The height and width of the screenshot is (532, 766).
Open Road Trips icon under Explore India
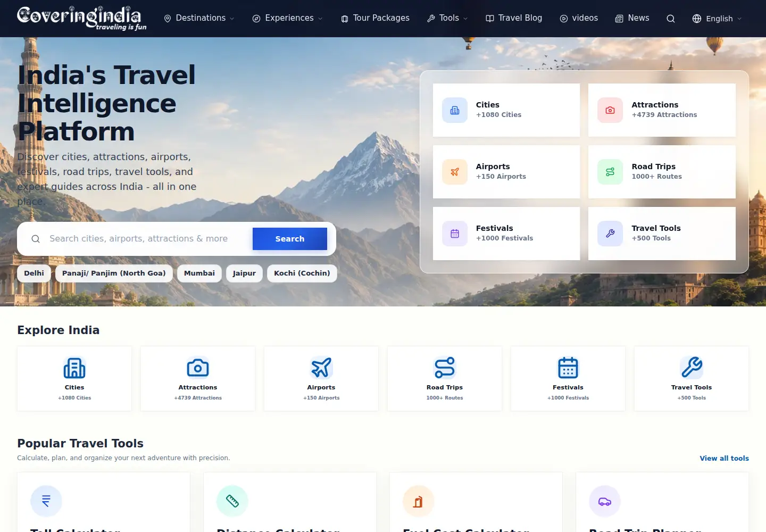pos(445,368)
